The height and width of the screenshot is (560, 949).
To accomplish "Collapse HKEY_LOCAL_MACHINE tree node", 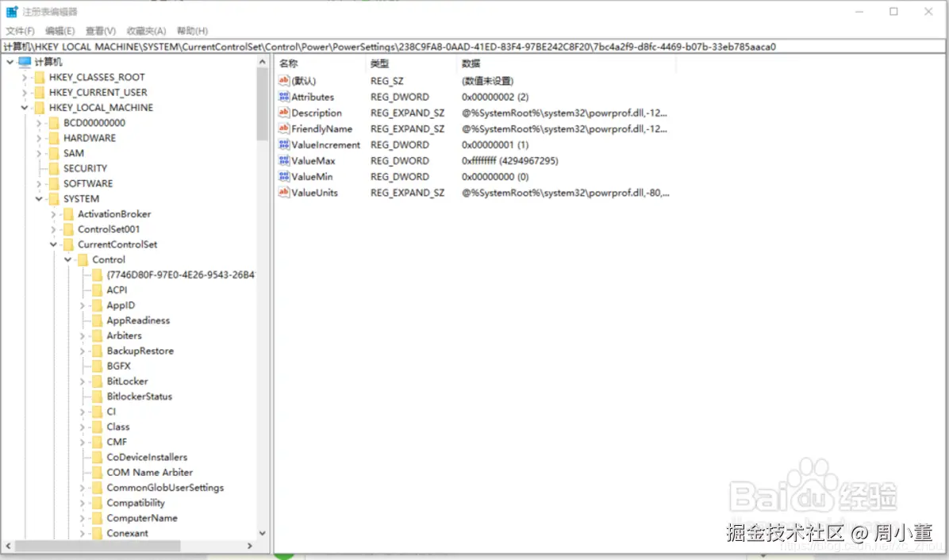I will point(25,108).
